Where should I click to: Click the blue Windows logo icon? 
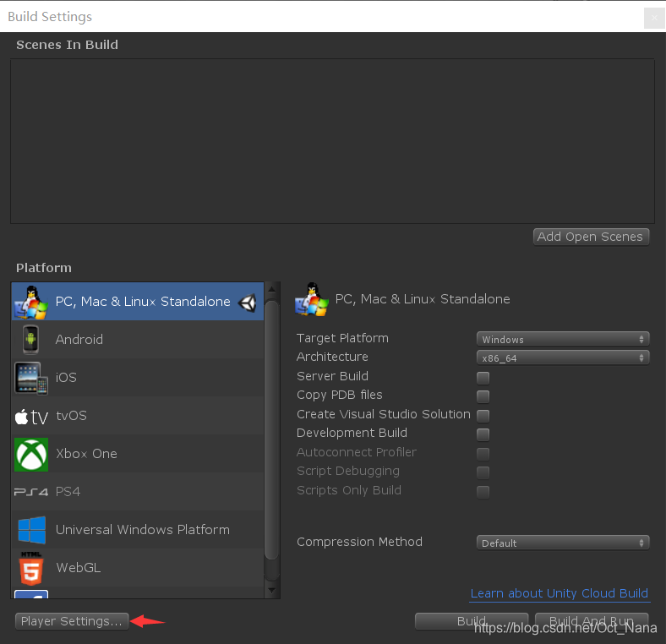pos(32,530)
